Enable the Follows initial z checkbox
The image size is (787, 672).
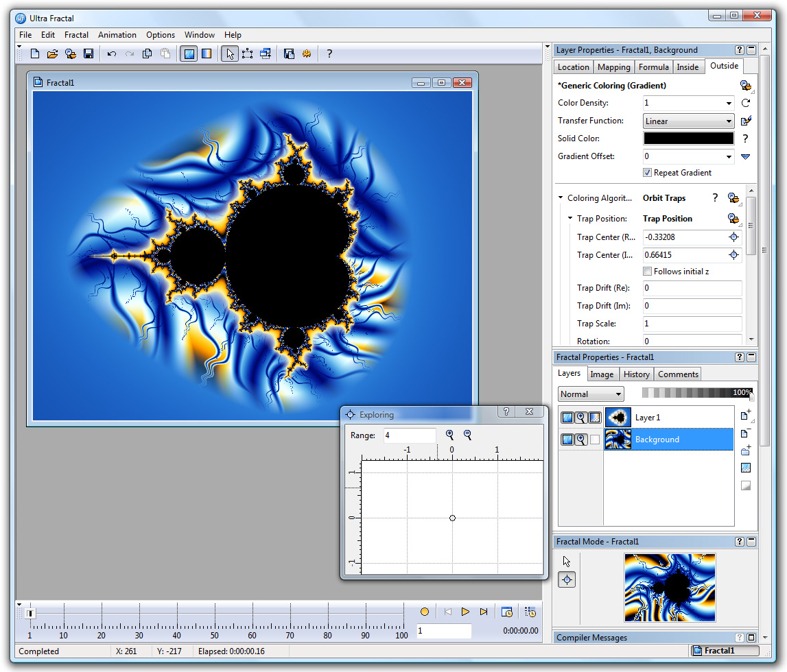648,272
